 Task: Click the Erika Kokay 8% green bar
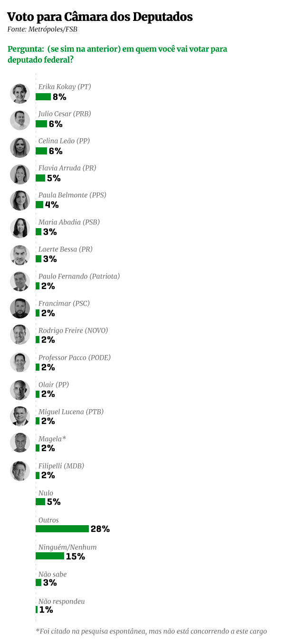click(x=43, y=97)
